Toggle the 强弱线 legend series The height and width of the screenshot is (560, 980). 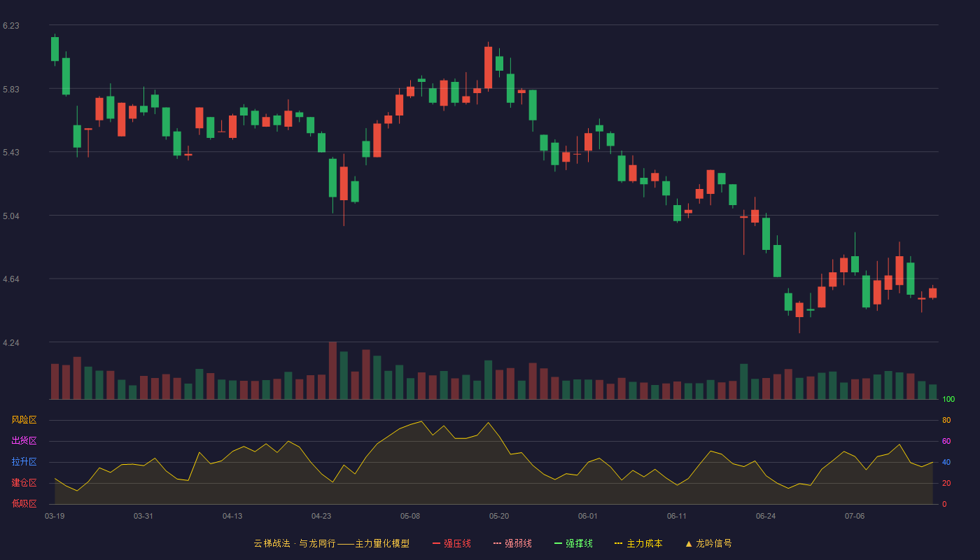click(512, 543)
